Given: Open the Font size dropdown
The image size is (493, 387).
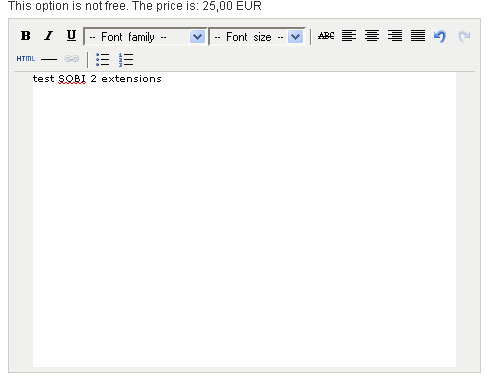Looking at the screenshot, I should tap(257, 37).
